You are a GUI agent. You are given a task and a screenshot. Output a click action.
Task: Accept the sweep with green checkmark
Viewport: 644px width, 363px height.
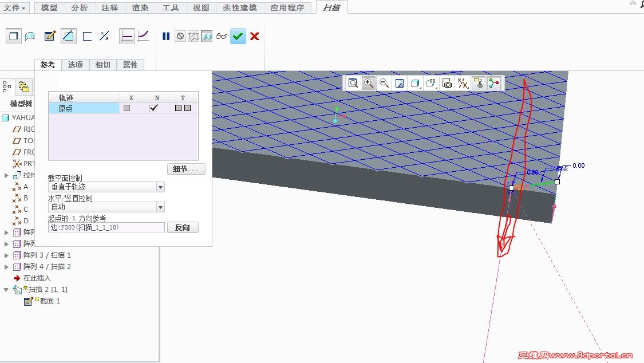[x=238, y=36]
